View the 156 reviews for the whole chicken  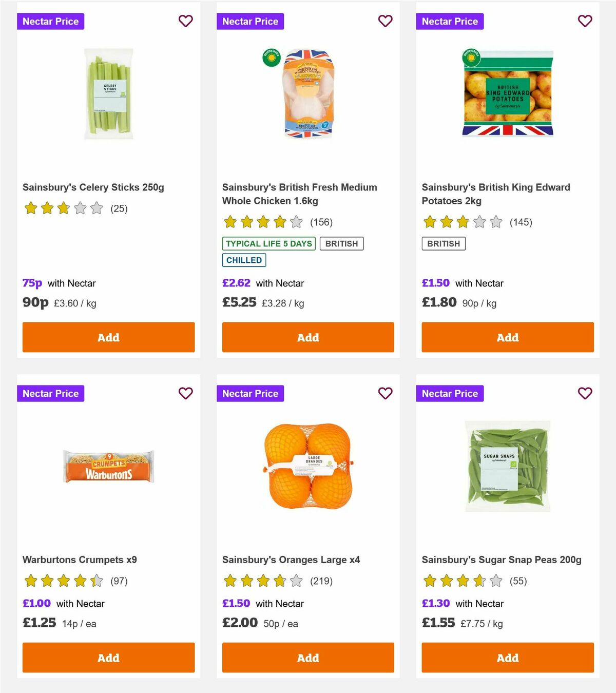(x=320, y=222)
